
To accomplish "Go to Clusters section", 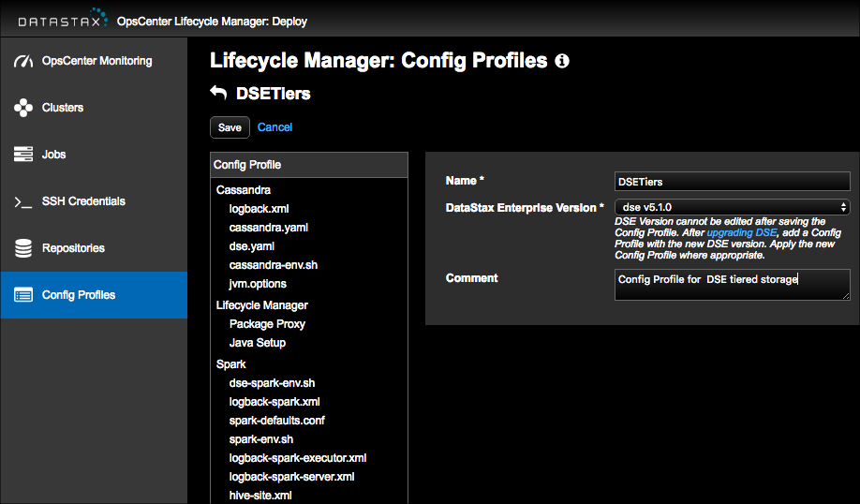I will tap(94, 108).
